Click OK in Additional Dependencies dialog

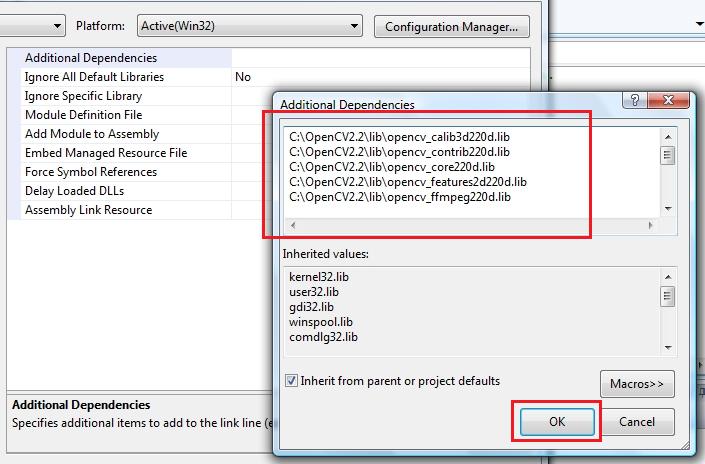[x=557, y=422]
